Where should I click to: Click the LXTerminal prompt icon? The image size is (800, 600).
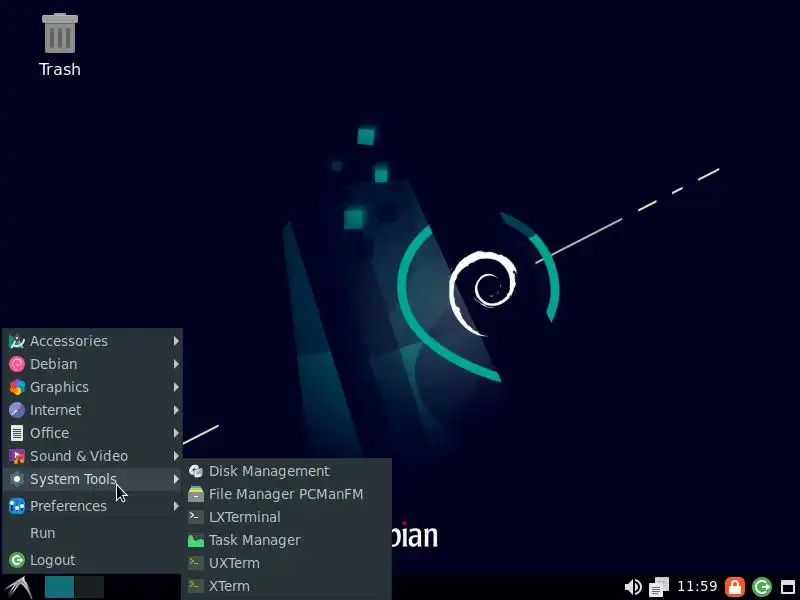196,517
